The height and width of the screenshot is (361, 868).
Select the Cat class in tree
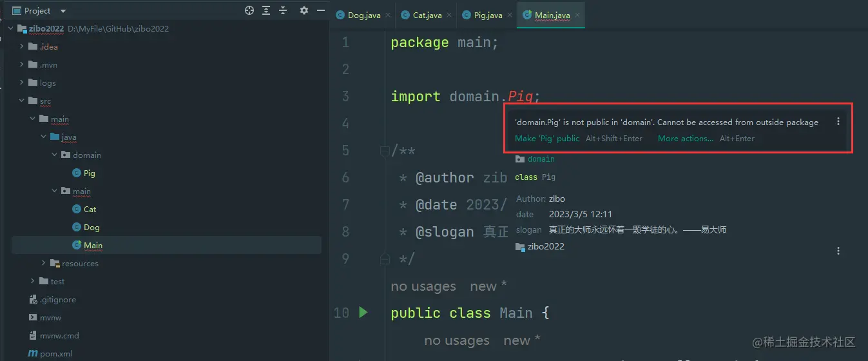point(90,209)
